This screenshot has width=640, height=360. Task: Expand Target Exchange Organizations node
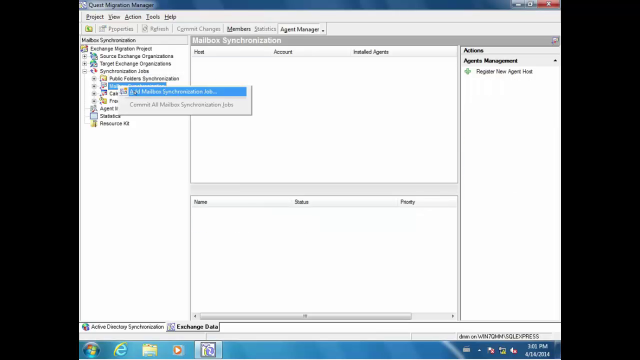(84, 64)
